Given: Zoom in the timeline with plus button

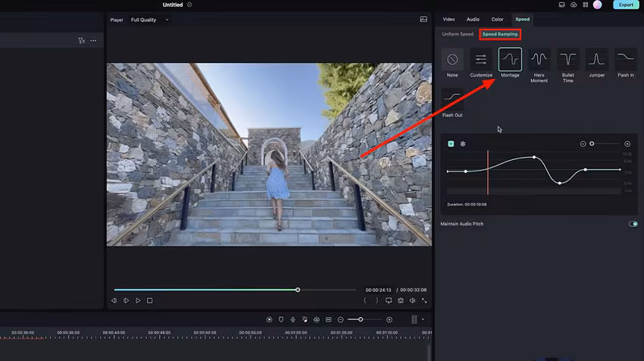Looking at the screenshot, I should point(389,319).
